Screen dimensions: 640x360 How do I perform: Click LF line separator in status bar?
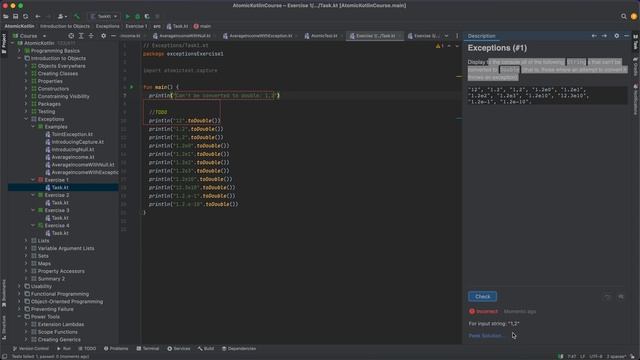pyautogui.click(x=582, y=356)
